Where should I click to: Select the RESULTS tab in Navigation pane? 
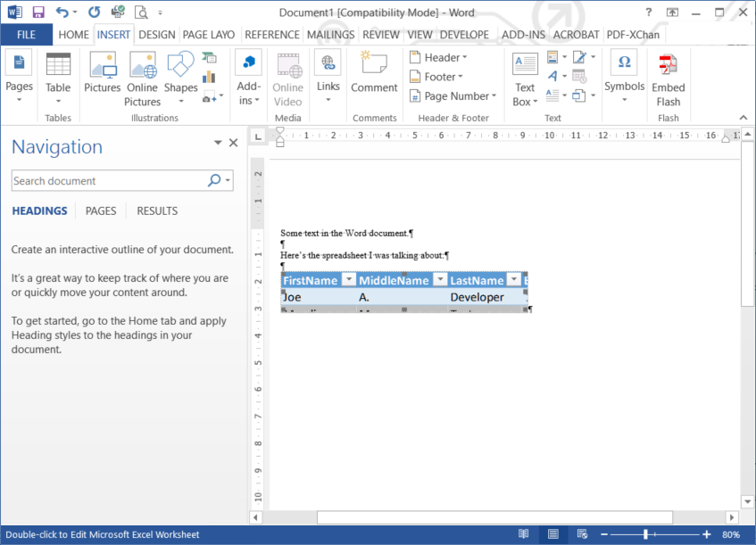pyautogui.click(x=157, y=211)
